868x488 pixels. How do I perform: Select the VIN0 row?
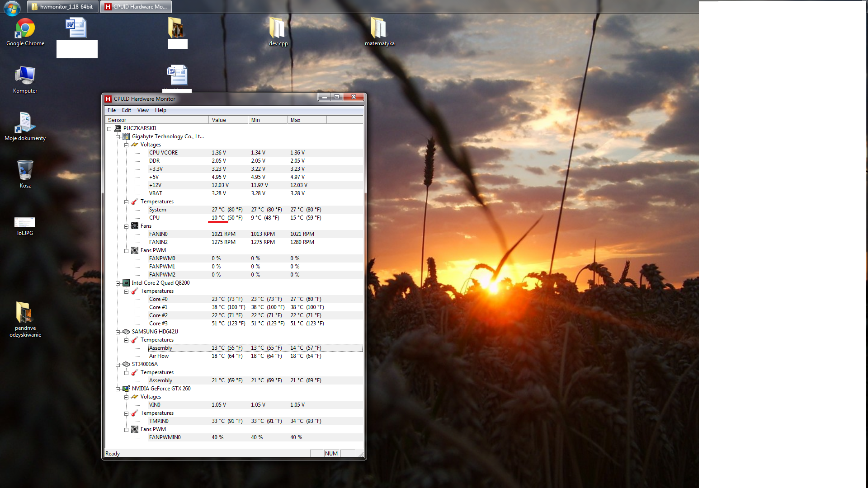pyautogui.click(x=255, y=405)
